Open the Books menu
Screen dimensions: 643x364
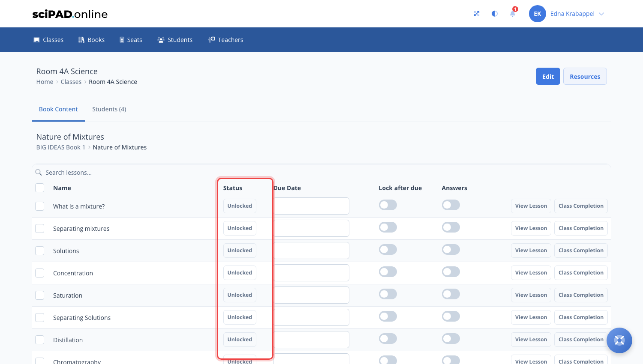(x=91, y=40)
